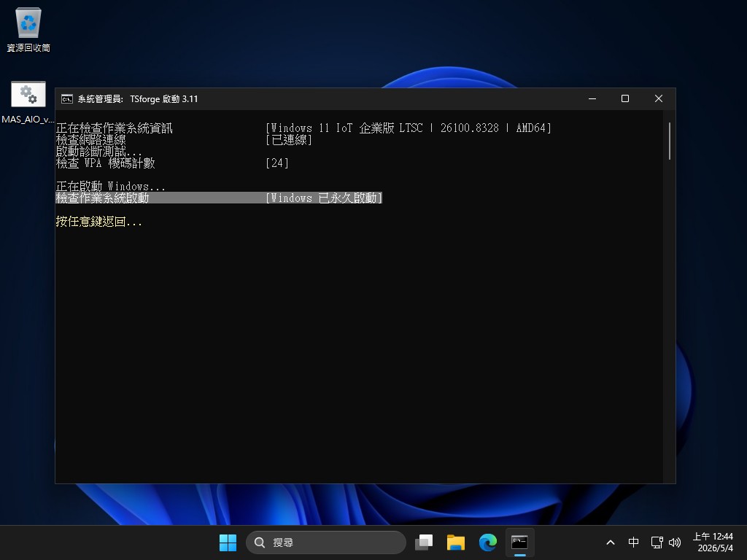The width and height of the screenshot is (747, 560).
Task: Expand the hidden system tray icons
Action: pos(611,542)
